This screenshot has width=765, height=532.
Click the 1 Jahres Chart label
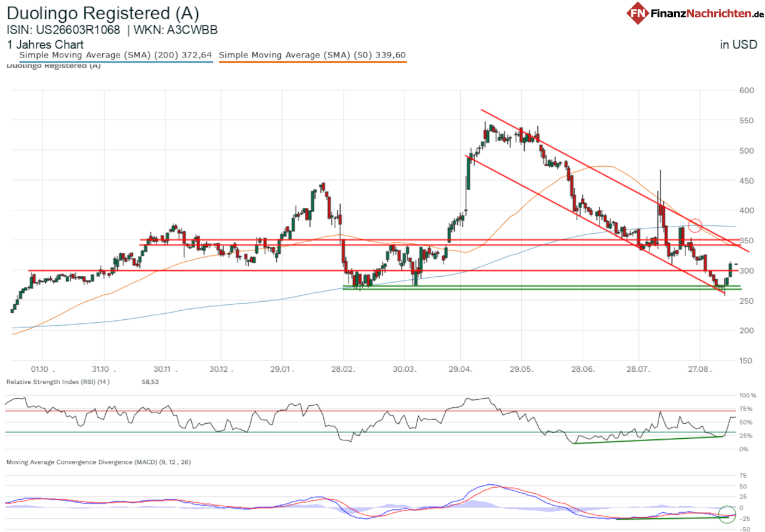coord(45,44)
